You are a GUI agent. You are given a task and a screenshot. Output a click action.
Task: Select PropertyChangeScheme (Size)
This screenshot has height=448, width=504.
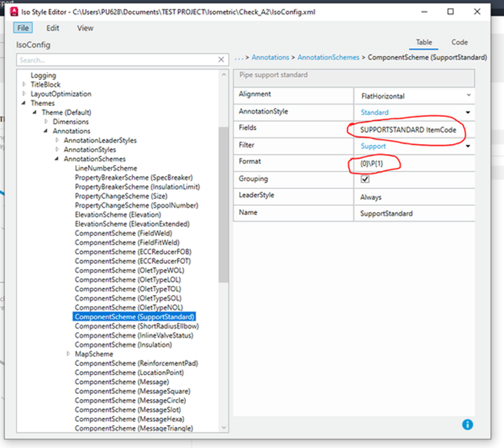point(121,196)
